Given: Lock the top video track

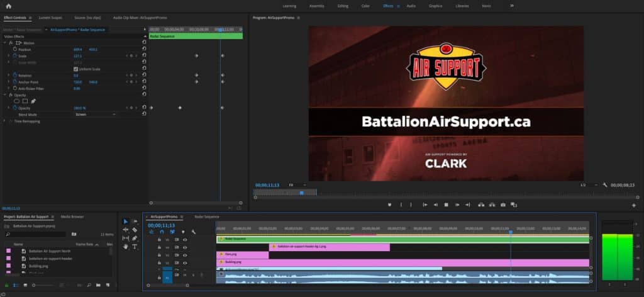Looking at the screenshot, I should (x=159, y=240).
